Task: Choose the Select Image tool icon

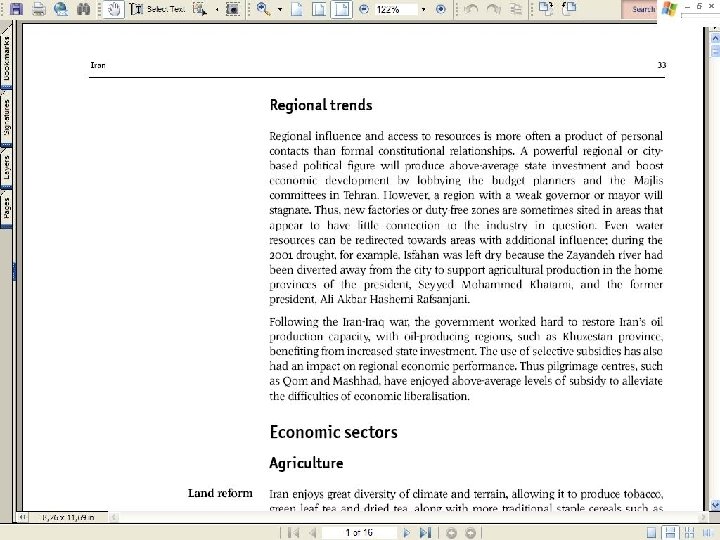Action: [x=199, y=9]
